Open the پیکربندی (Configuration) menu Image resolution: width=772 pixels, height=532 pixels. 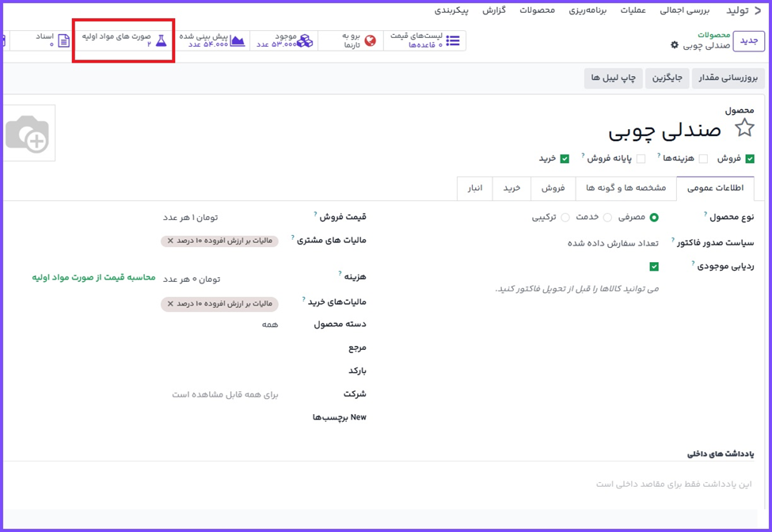(x=451, y=10)
